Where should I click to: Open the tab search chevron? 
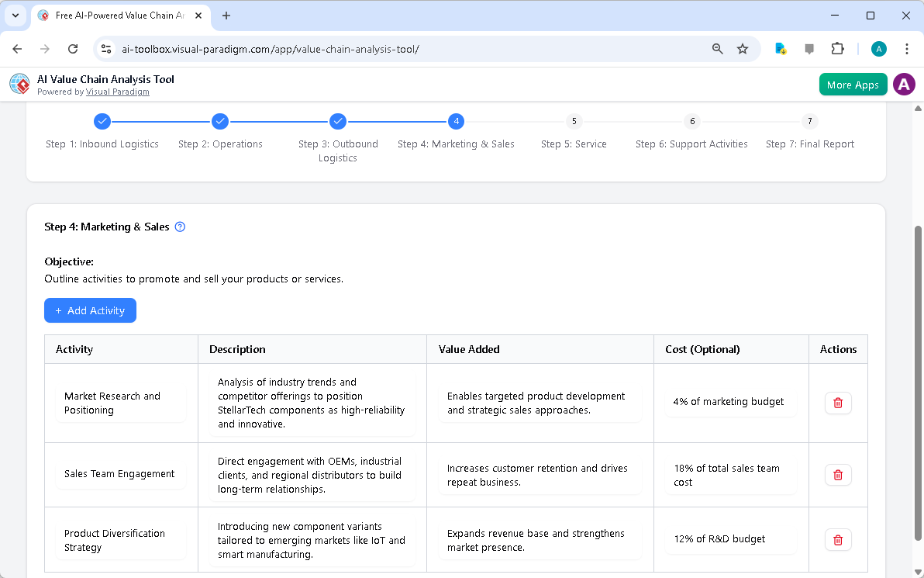pyautogui.click(x=15, y=16)
